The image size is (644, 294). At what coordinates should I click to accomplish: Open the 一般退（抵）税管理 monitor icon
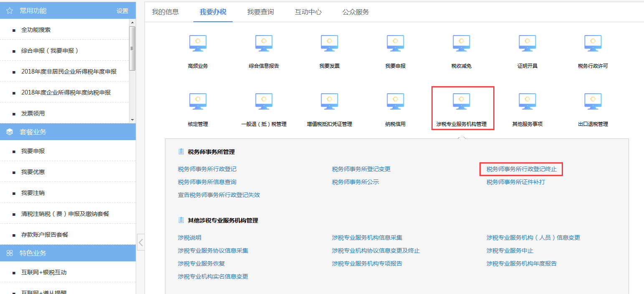pos(264,102)
